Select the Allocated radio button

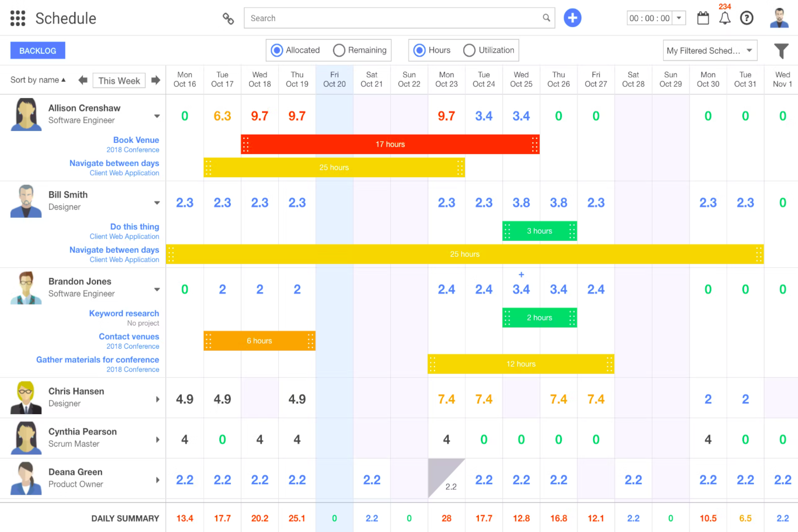click(277, 50)
